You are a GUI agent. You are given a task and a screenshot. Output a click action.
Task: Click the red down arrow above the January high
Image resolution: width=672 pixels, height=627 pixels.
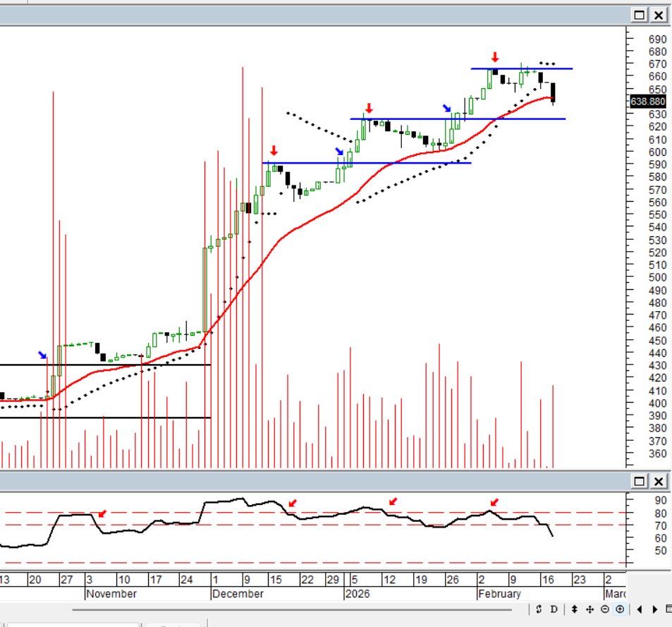pyautogui.click(x=369, y=108)
